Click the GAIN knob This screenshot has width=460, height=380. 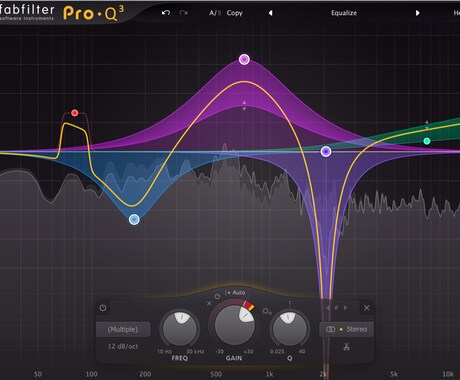point(234,325)
